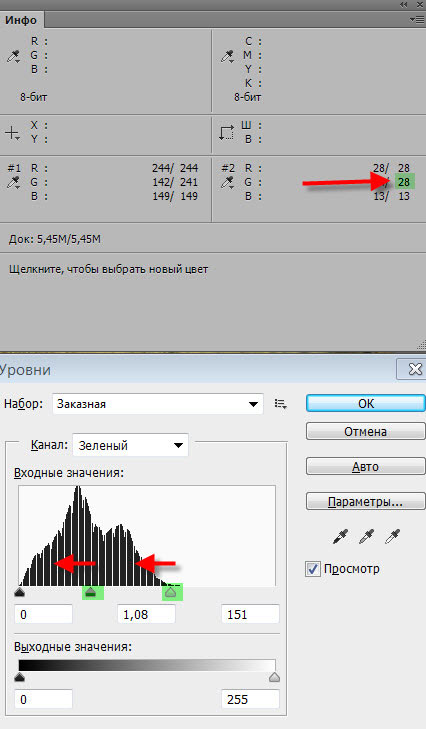Open the Набор preset dropdown
Image resolution: width=426 pixels, height=729 pixels.
pos(158,404)
